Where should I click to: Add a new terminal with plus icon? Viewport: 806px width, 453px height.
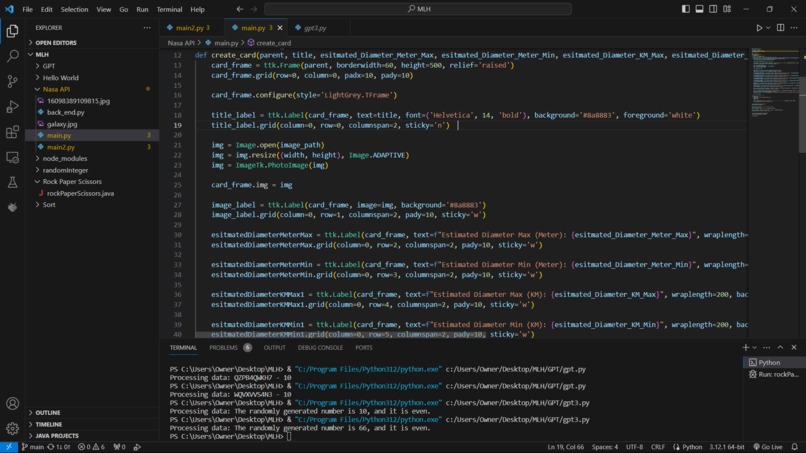pos(745,348)
